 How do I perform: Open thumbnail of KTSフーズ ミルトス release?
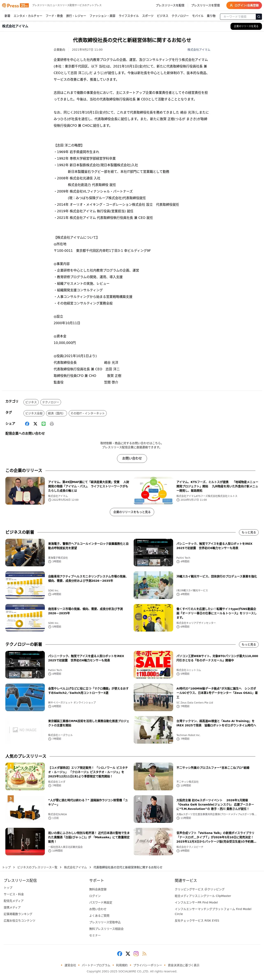[x=153, y=491]
